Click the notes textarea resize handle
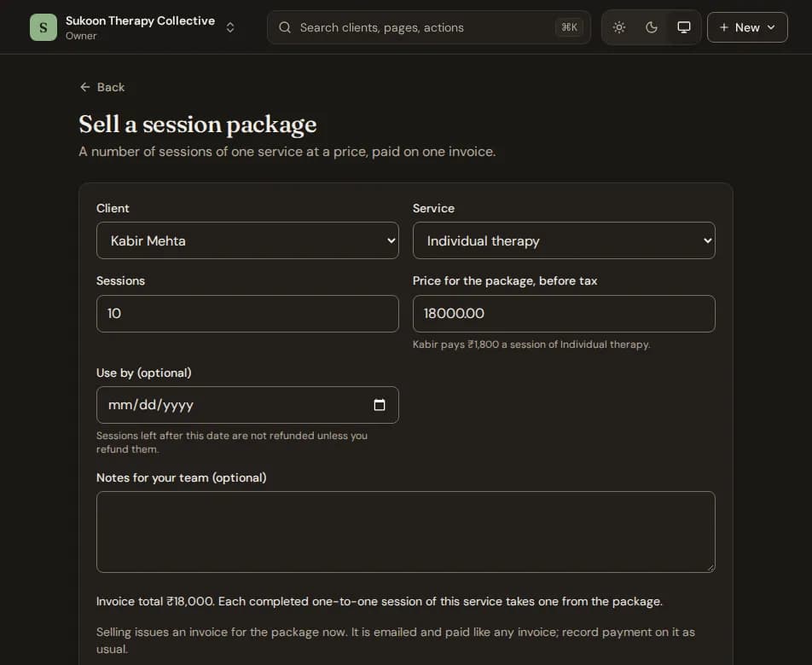This screenshot has height=665, width=812. pos(710,568)
